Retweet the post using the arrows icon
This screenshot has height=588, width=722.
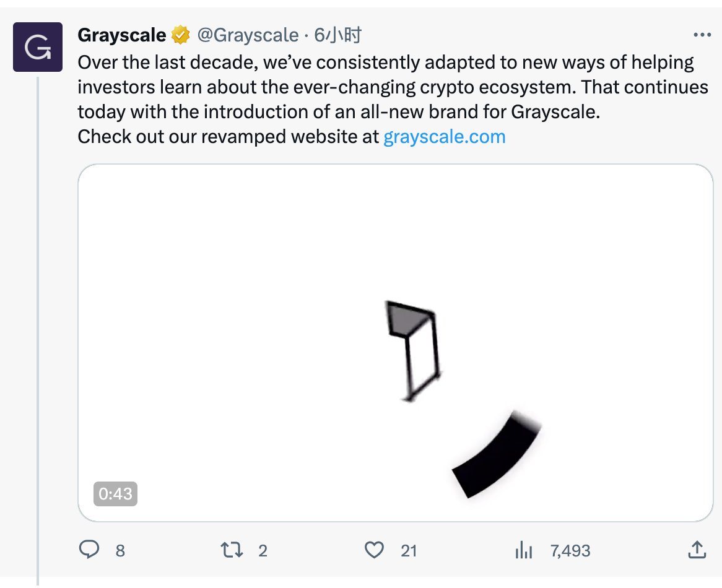tap(232, 550)
